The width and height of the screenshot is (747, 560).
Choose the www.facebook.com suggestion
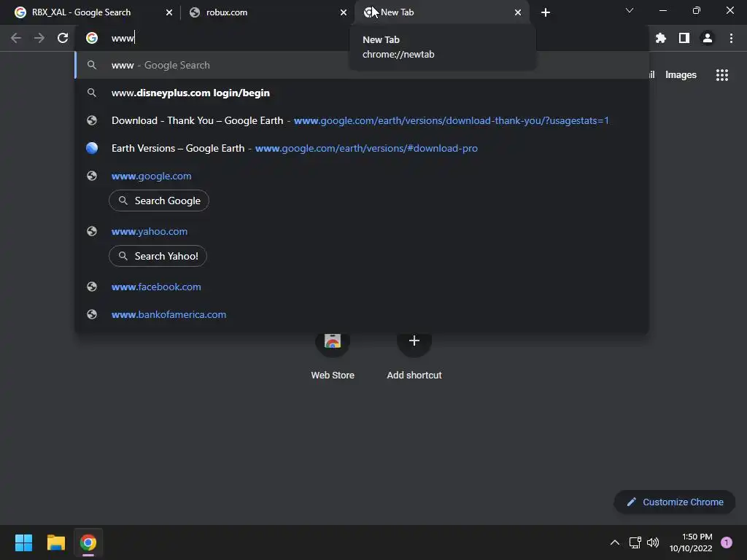point(362,287)
